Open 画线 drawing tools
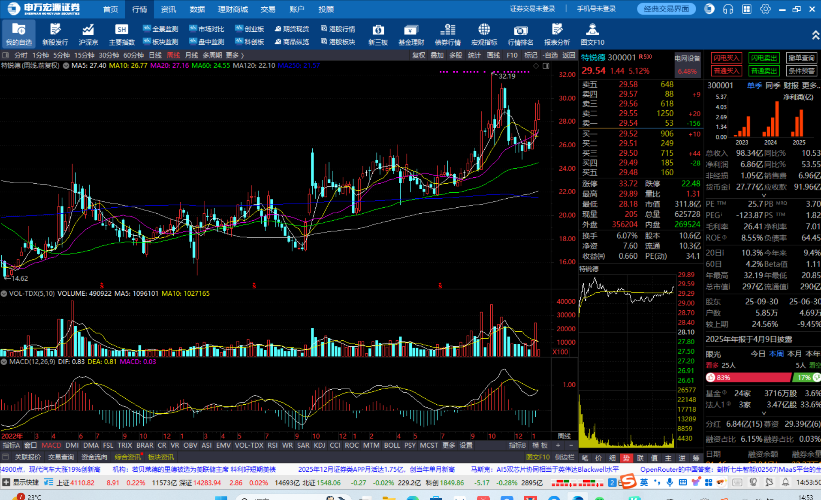 click(493, 55)
